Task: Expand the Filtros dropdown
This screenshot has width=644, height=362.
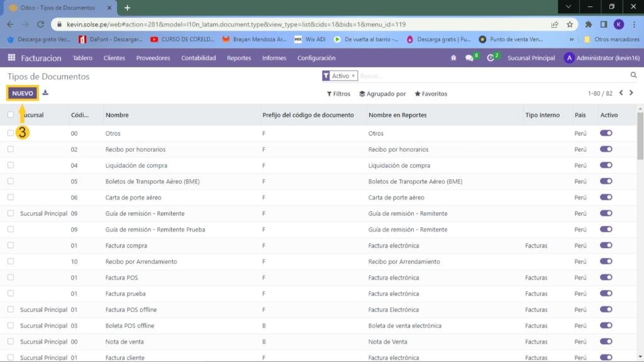Action: click(x=338, y=94)
